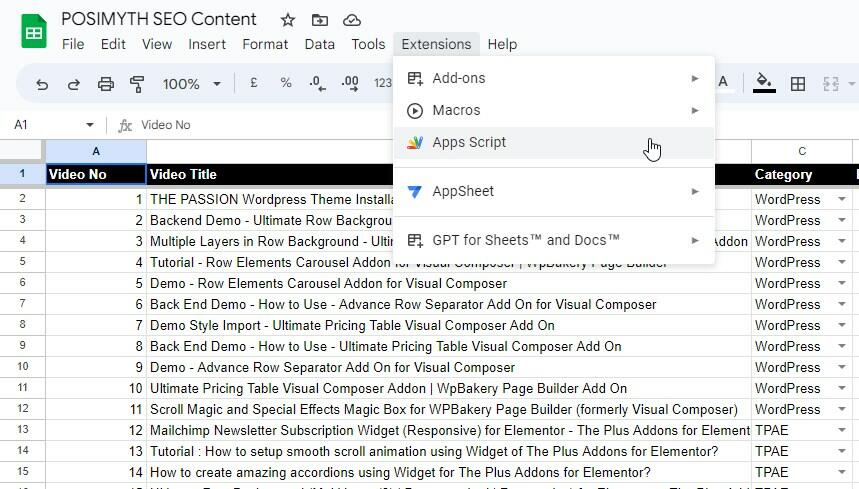The height and width of the screenshot is (489, 859).
Task: Click the Undo arrow icon
Action: pos(42,84)
